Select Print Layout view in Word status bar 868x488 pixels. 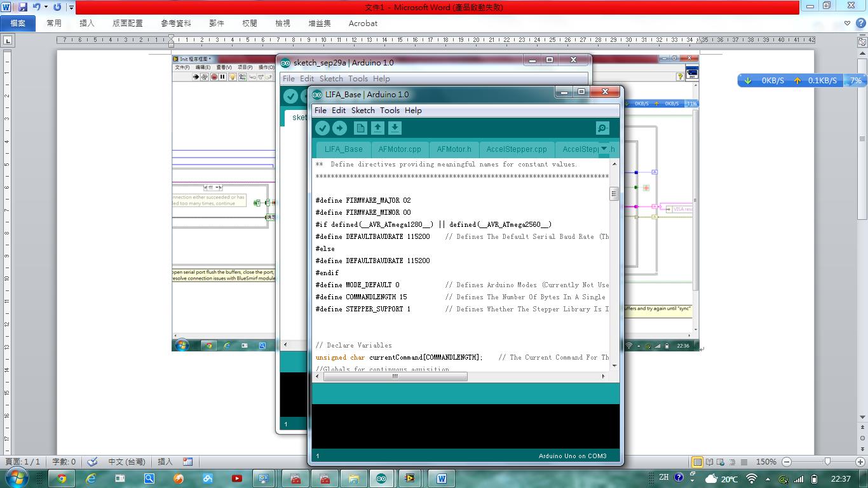[697, 462]
